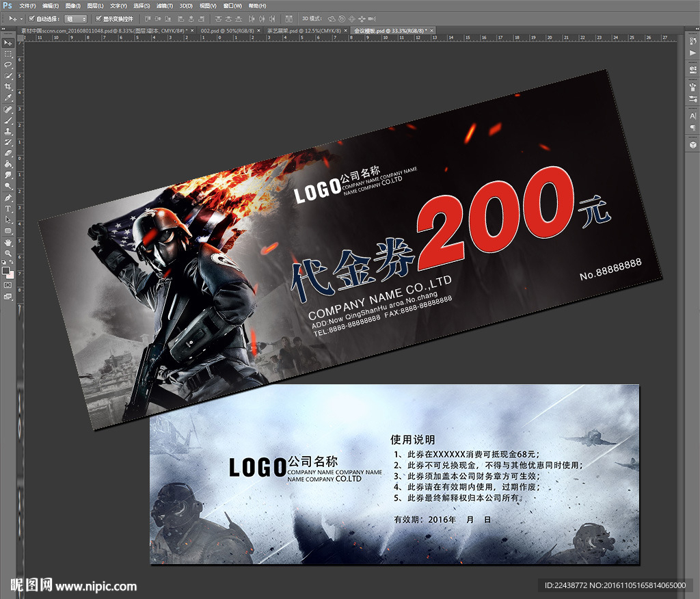Viewport: 700px width, 599px height.
Task: Open the Move tool preset picker arrow
Action: coord(21,18)
